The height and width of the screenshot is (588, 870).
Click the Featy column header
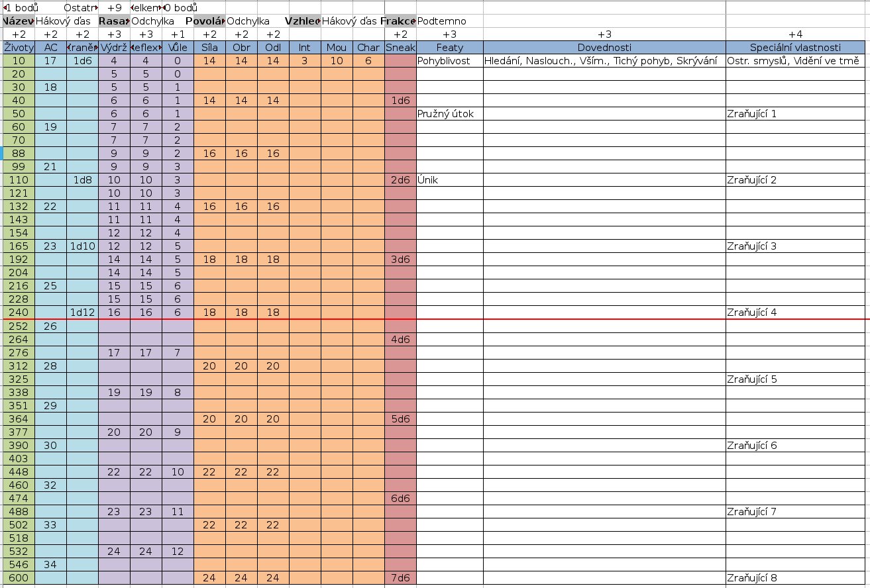[x=449, y=48]
